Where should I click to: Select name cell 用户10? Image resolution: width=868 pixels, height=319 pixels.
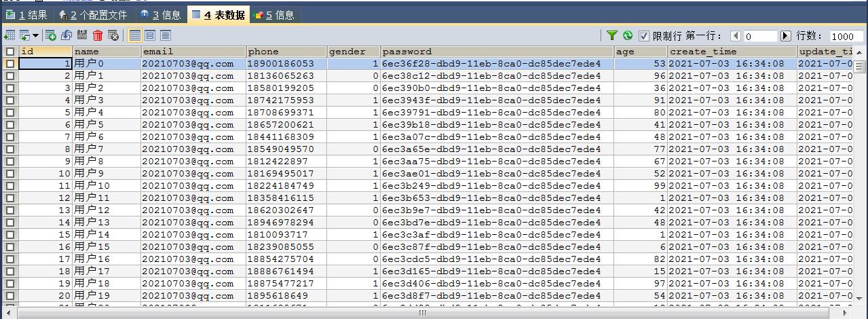tap(107, 186)
